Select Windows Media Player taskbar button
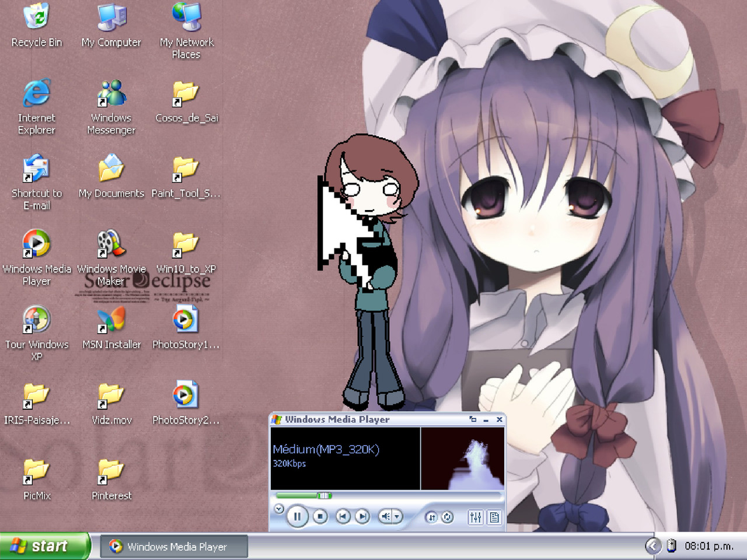 (174, 547)
